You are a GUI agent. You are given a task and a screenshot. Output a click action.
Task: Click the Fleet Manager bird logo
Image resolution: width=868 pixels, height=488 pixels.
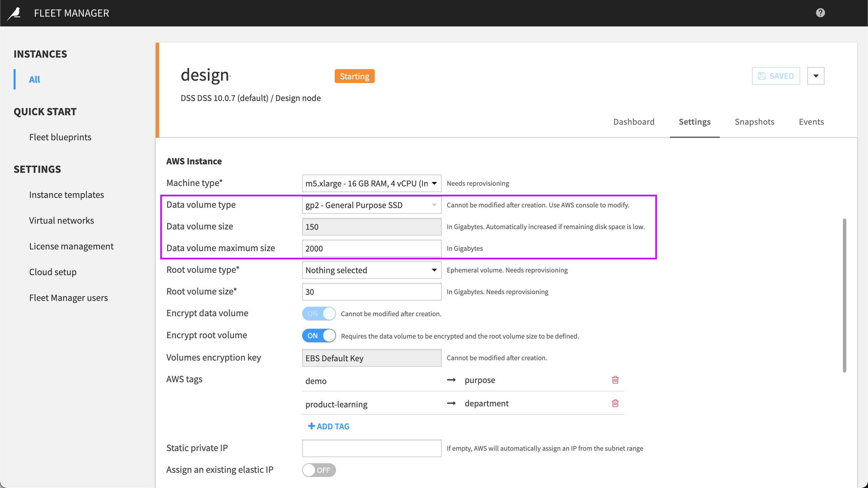tap(14, 13)
